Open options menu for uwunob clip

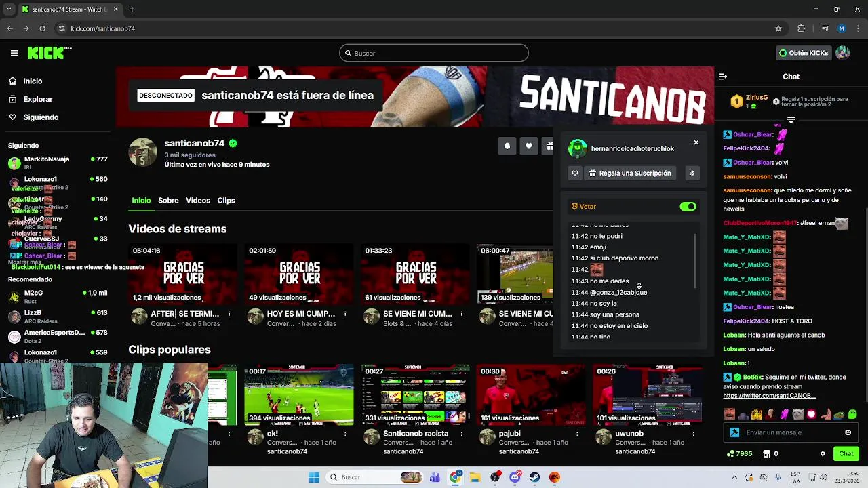[x=693, y=434]
